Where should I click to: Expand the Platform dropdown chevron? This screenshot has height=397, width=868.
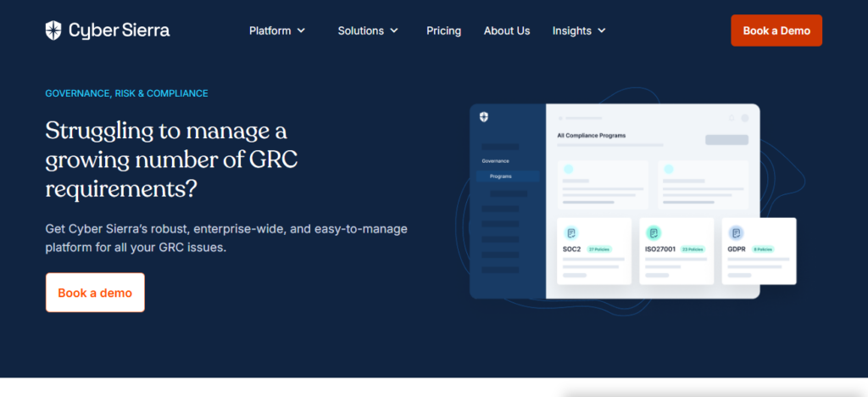300,31
